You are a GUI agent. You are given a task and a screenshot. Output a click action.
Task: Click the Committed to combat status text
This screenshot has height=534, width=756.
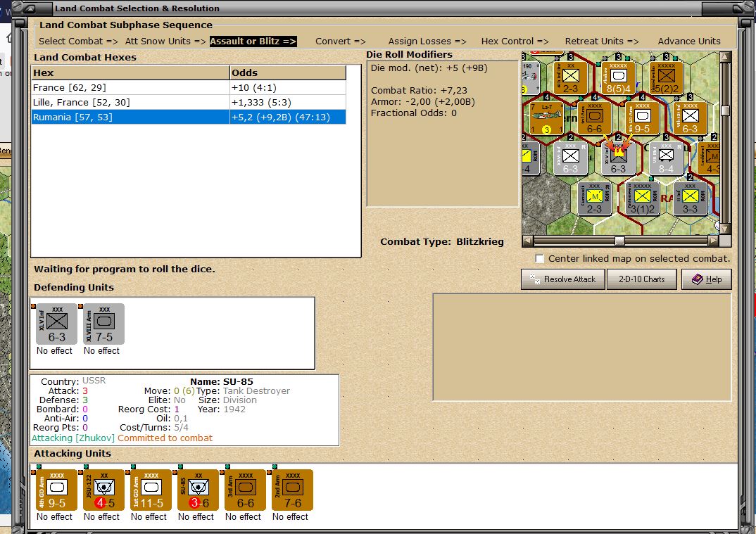click(x=165, y=438)
